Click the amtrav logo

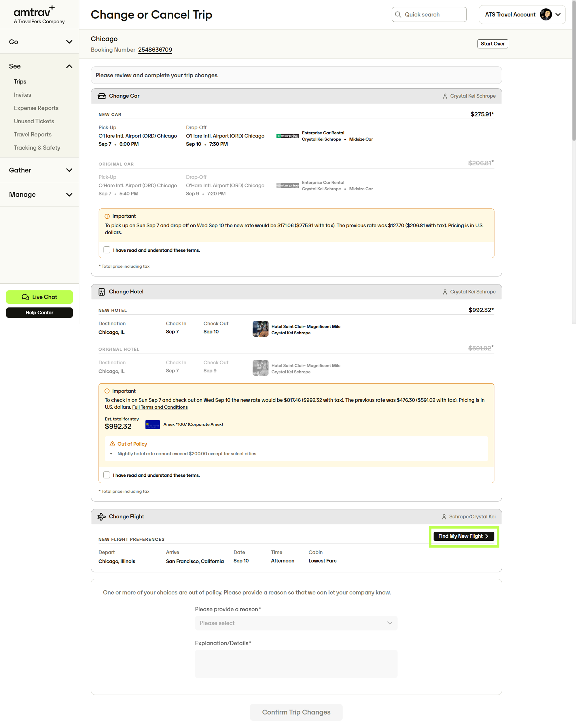coord(39,14)
